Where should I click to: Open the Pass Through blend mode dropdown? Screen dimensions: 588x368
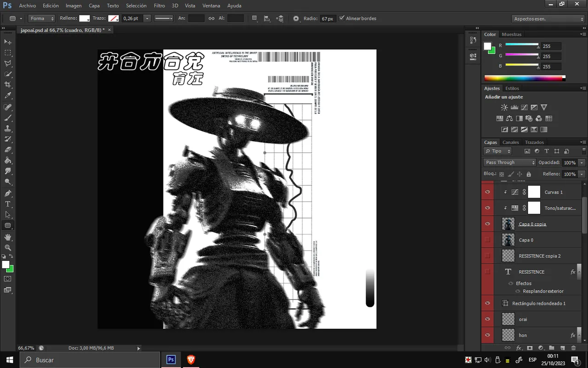509,162
